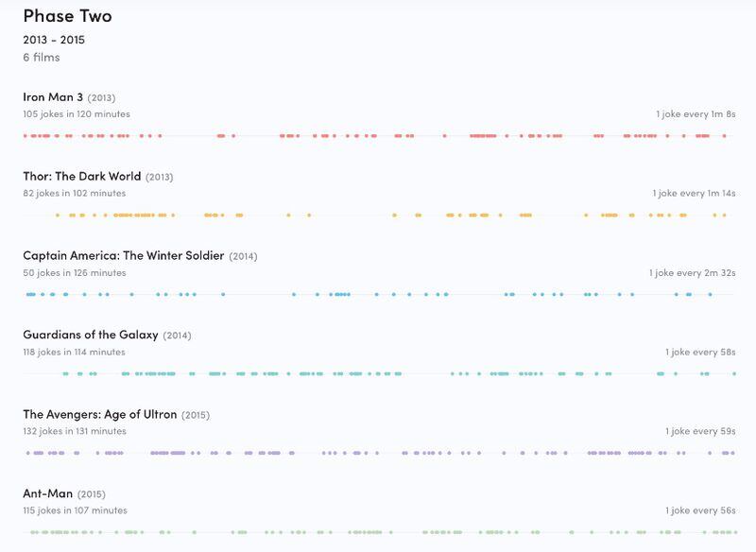Open the Ant-Man title
This screenshot has width=756, height=552.
click(x=48, y=493)
